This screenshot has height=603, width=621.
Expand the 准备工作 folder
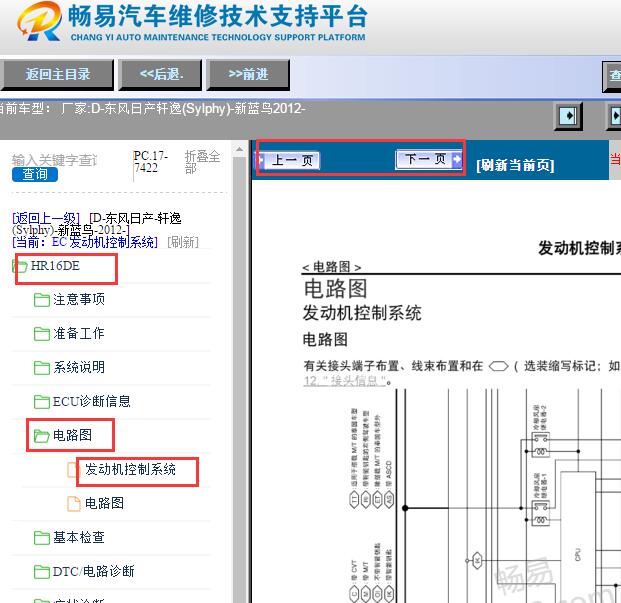(x=79, y=333)
